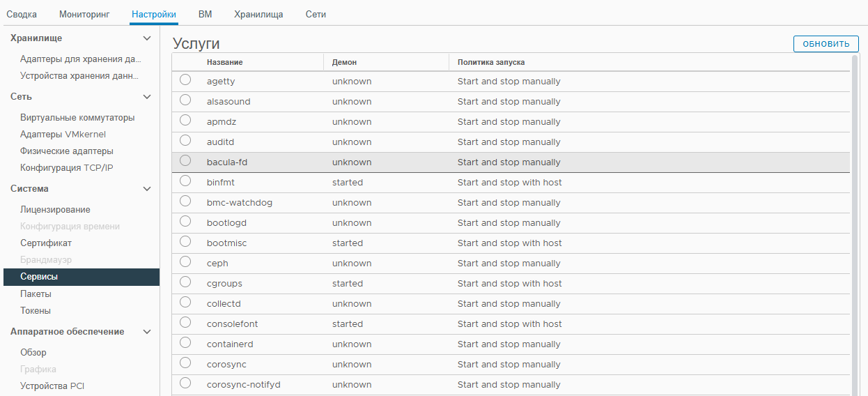This screenshot has height=396, width=868.
Task: Select the bootmisc service radio button
Action: coord(185,241)
